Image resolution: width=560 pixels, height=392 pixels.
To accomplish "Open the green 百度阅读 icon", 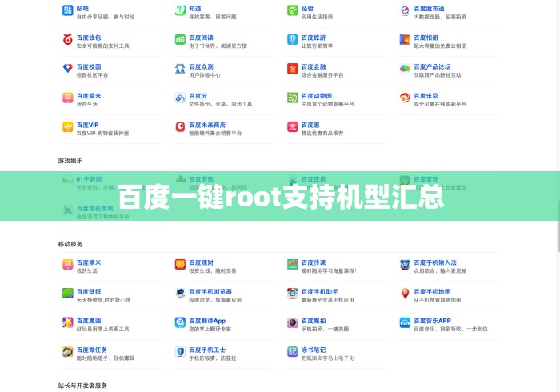I will pos(180,39).
